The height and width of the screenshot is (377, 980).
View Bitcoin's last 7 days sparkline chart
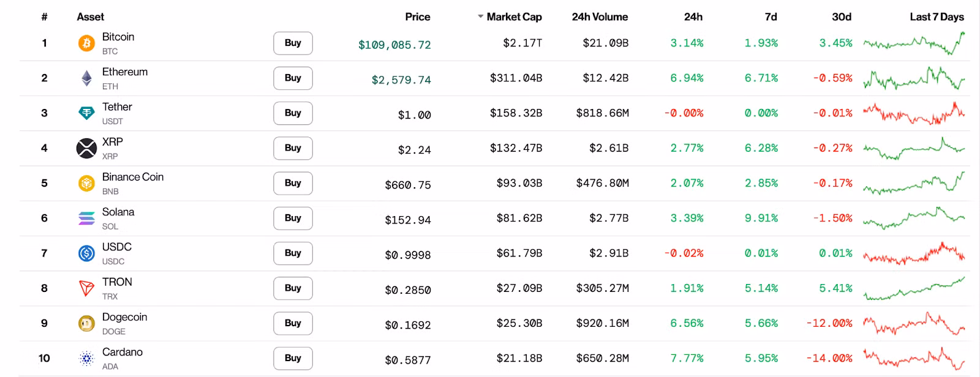pyautogui.click(x=914, y=43)
